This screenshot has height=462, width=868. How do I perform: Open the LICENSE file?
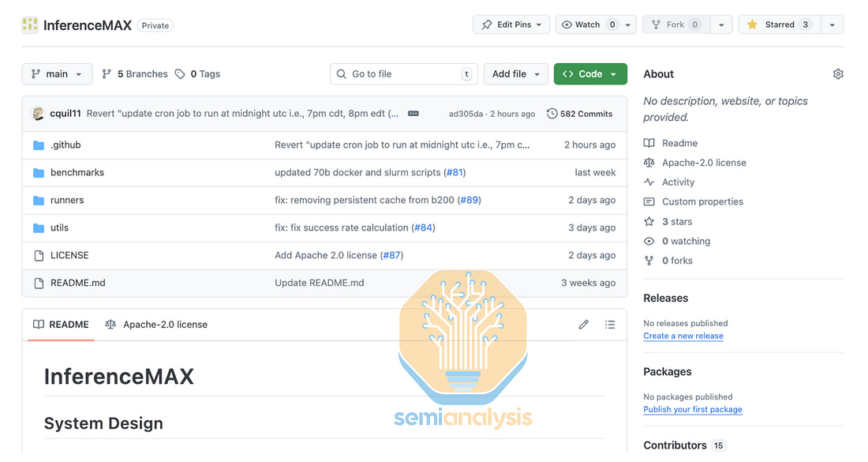coord(69,255)
